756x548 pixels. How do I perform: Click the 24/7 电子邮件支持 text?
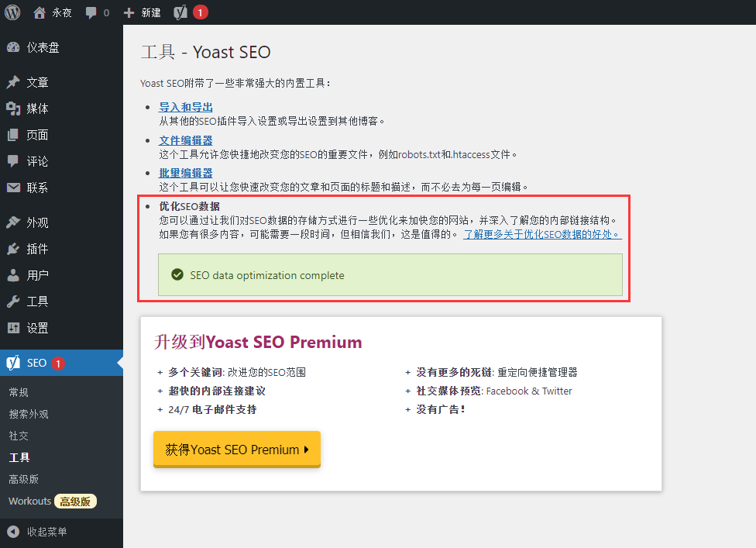tap(212, 409)
